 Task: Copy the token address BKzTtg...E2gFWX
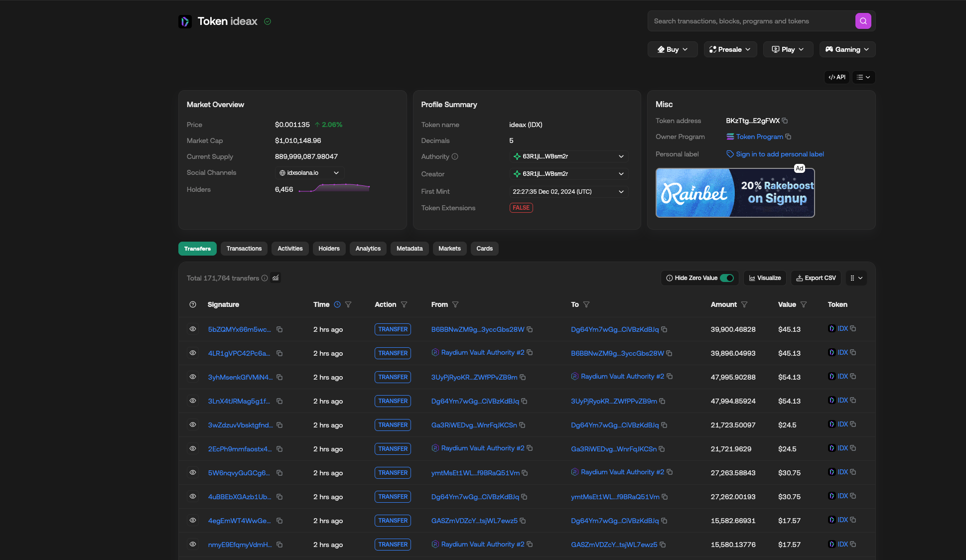(x=785, y=121)
